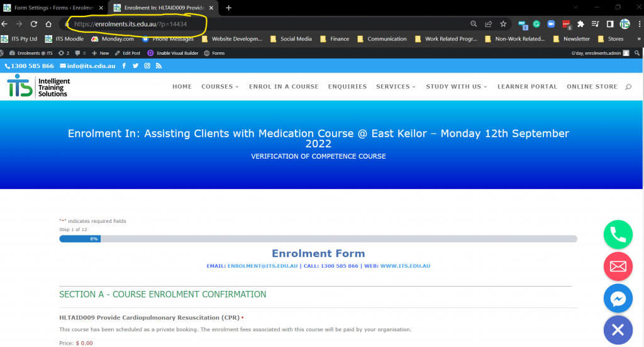Expand the Study With Us dropdown
This screenshot has width=644, height=347.
tap(457, 86)
